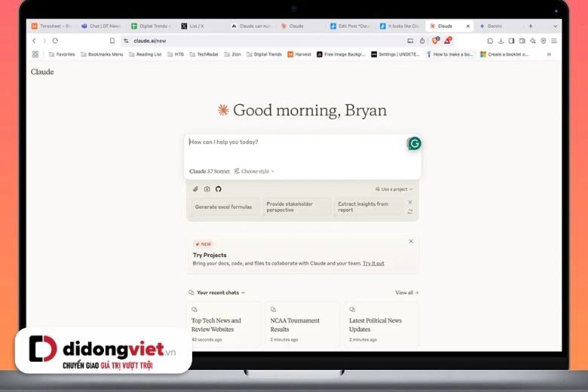Screen dimensions: 588x392
Task: Click the share icon in address bar
Action: (422, 41)
